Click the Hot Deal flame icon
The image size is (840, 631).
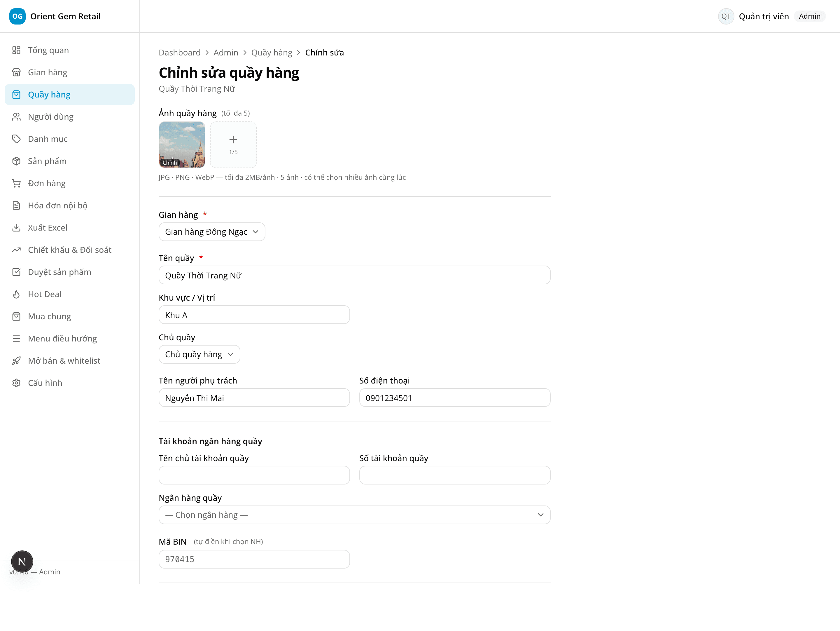16,294
